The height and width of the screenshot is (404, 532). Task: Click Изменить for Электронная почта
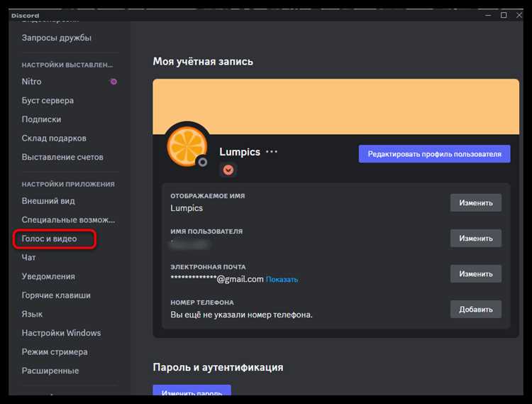476,274
